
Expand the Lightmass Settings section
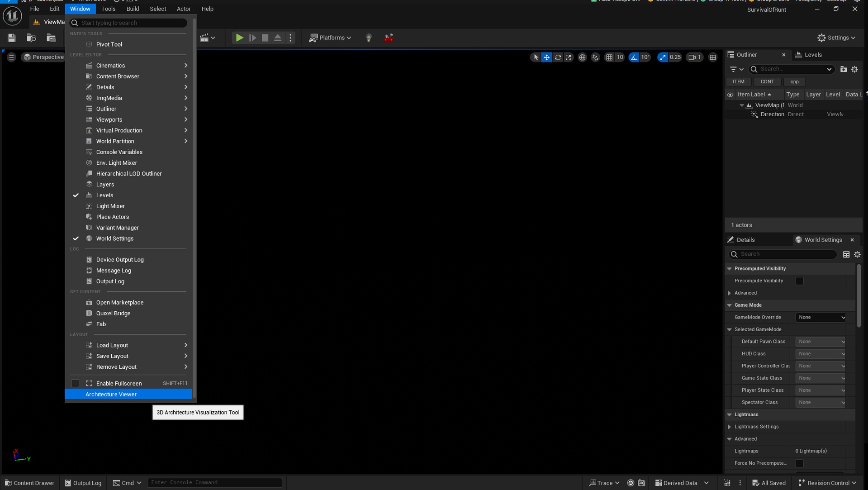pos(729,427)
